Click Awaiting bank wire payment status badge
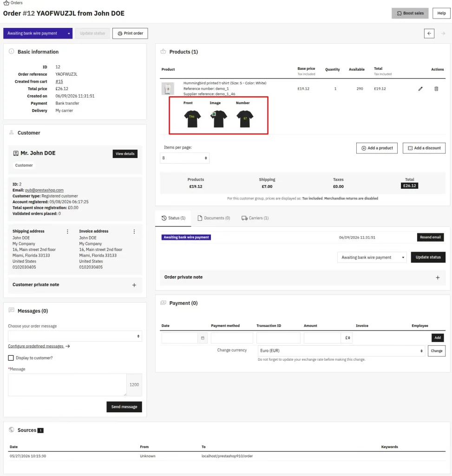Image resolution: width=452 pixels, height=476 pixels. coord(186,238)
